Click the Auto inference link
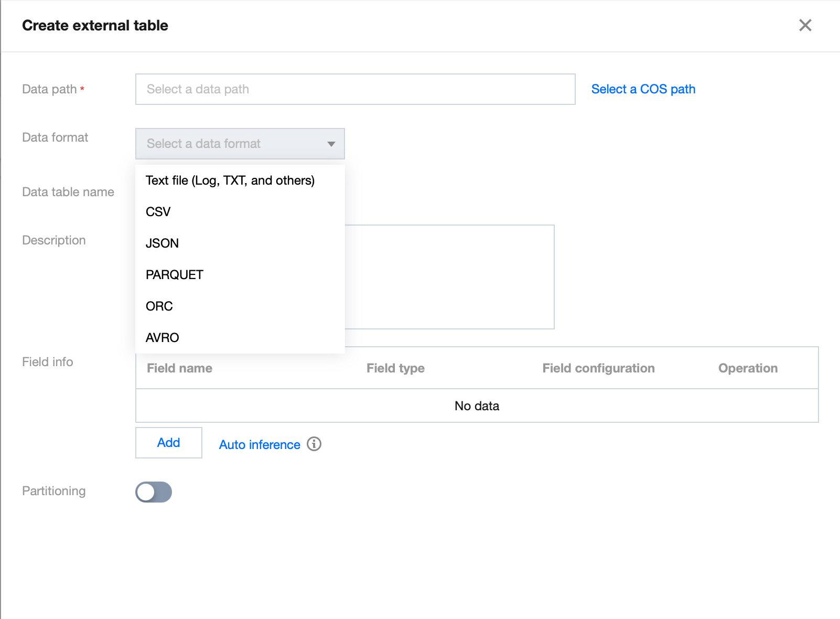The width and height of the screenshot is (840, 619). pos(260,445)
